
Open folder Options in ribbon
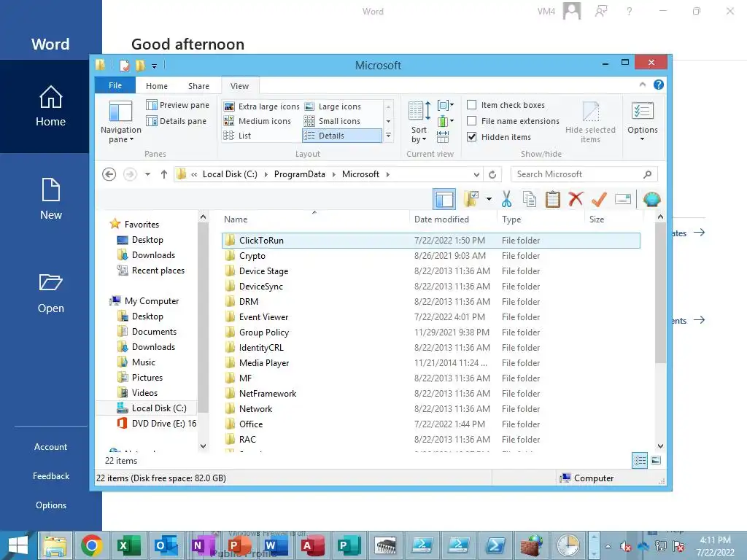click(642, 121)
